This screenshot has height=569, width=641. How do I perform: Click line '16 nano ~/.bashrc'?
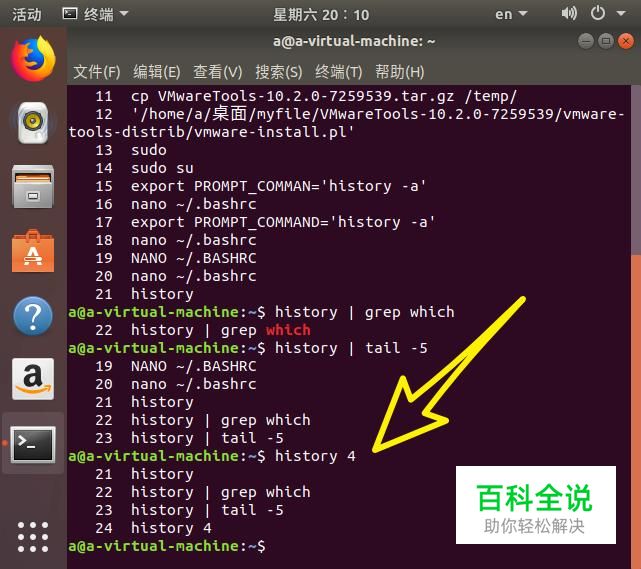coord(176,204)
